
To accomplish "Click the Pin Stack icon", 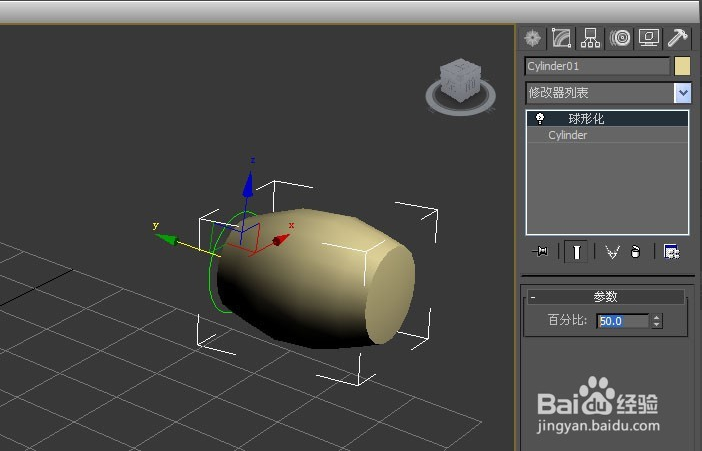I will (540, 251).
